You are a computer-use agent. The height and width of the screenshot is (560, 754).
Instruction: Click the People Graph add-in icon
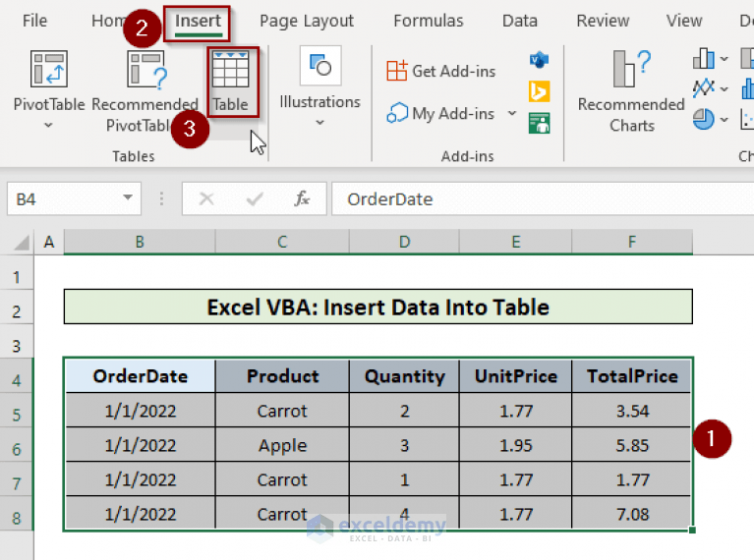point(539,123)
